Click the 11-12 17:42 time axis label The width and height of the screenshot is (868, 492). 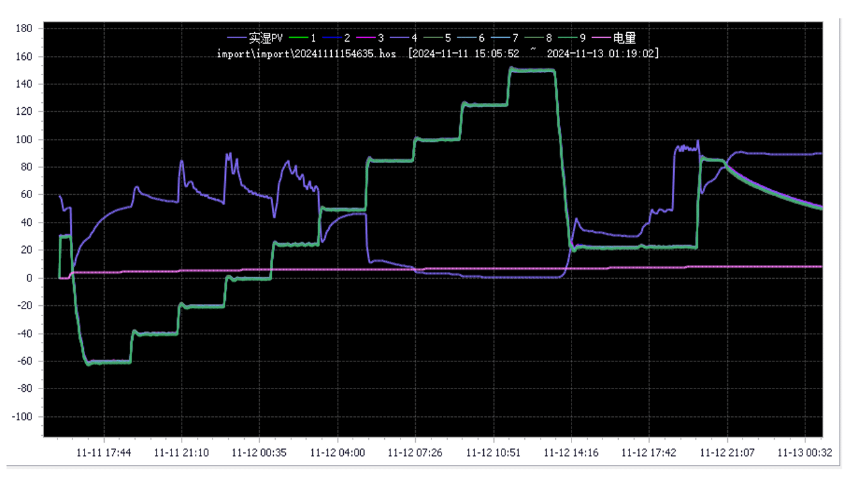tap(649, 452)
